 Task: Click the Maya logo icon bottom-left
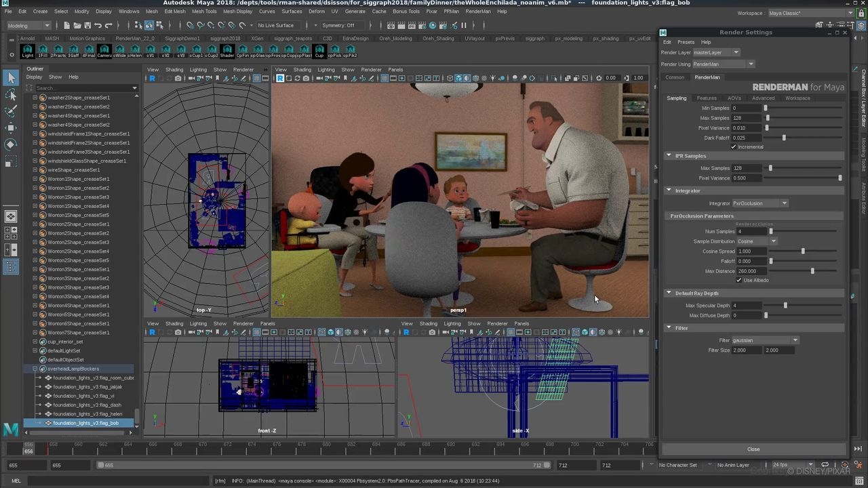tap(10, 428)
